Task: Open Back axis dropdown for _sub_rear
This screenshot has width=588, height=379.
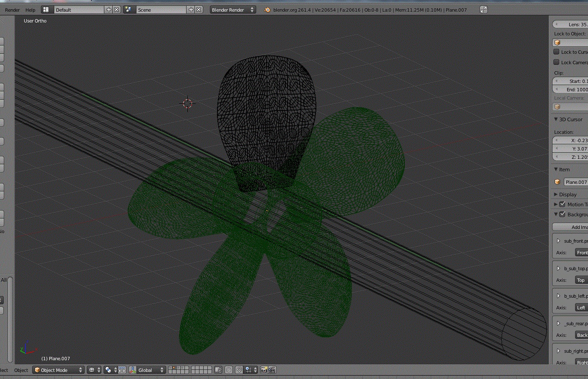Action: coord(582,335)
